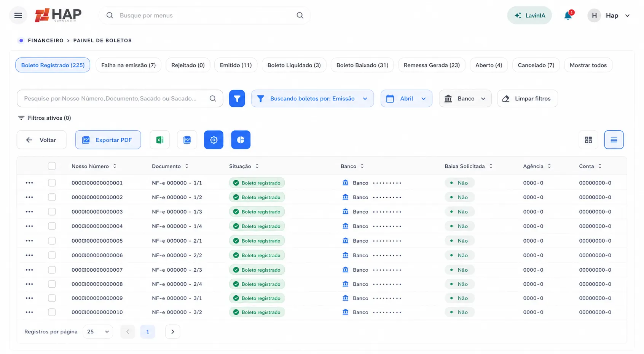Image resolution: width=644 pixels, height=354 pixels.
Task: Focus the Nosso Número search input
Action: click(120, 98)
